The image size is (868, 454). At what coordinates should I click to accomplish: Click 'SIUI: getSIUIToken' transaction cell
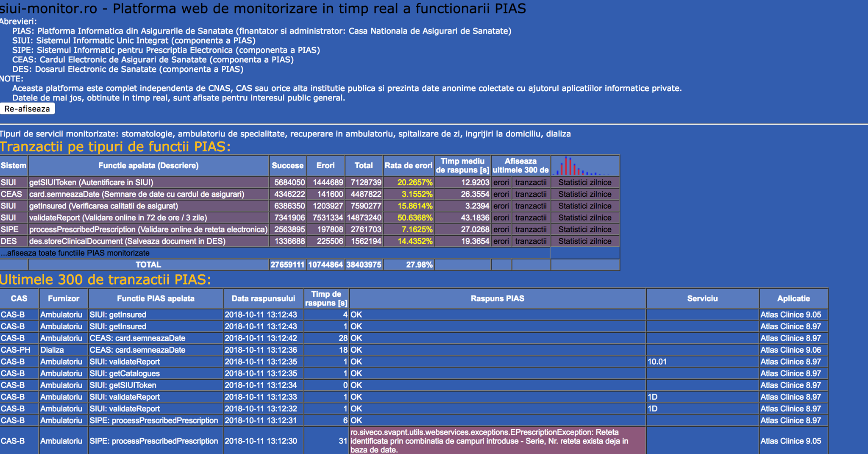156,385
